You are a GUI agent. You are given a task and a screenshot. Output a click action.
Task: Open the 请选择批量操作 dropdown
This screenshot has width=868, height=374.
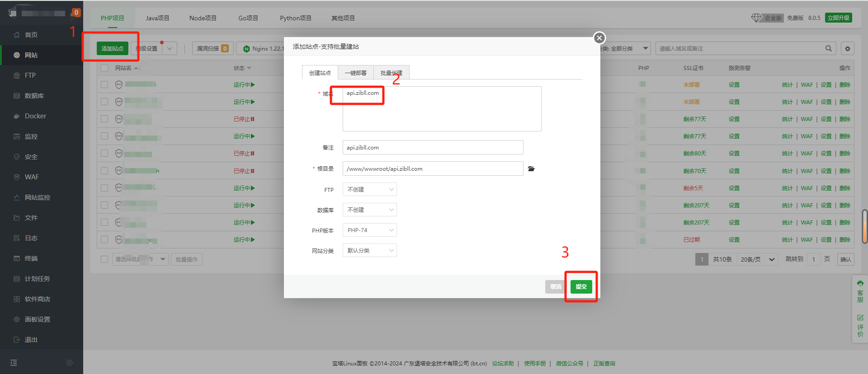pyautogui.click(x=140, y=259)
